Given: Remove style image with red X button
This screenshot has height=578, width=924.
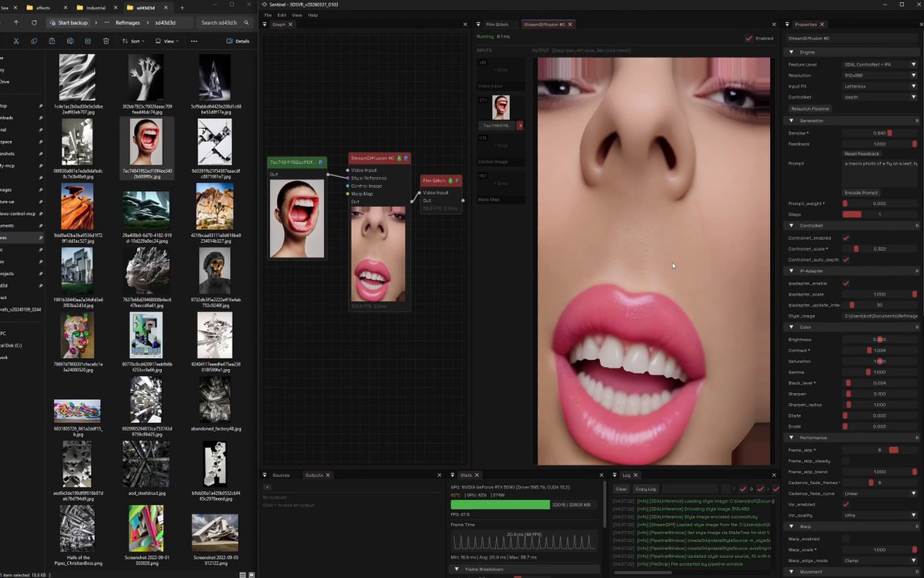Looking at the screenshot, I should (x=520, y=125).
